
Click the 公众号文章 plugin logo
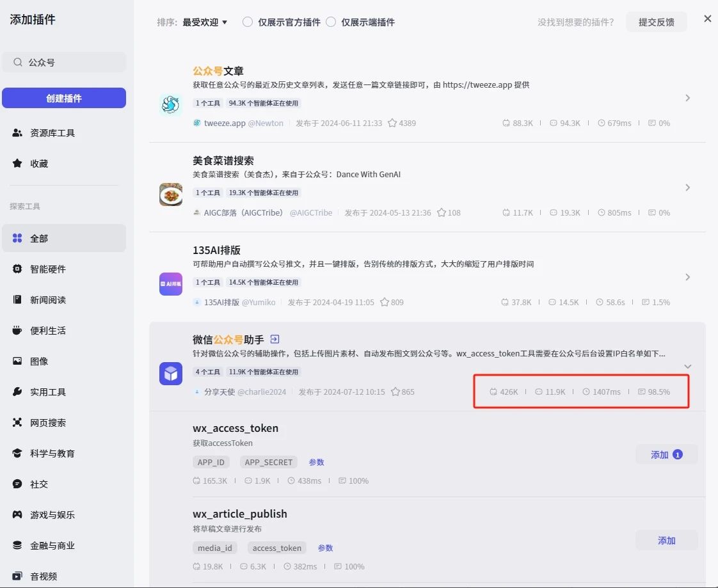pos(171,105)
